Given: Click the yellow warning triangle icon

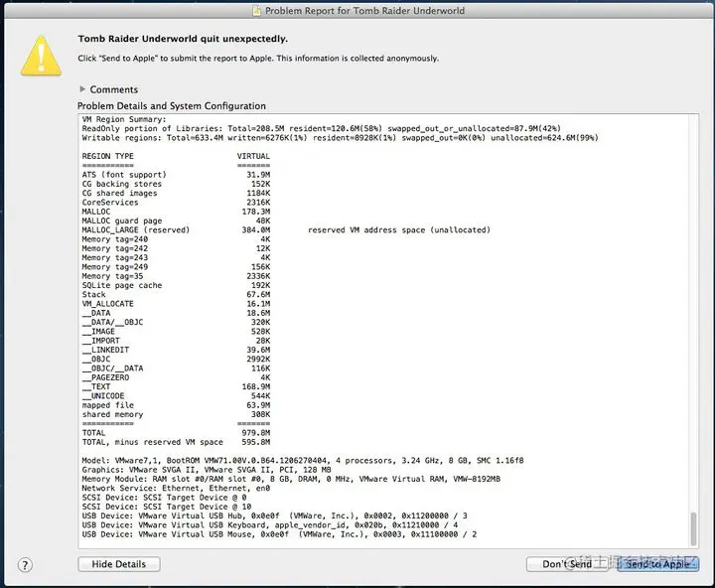Looking at the screenshot, I should [41, 56].
